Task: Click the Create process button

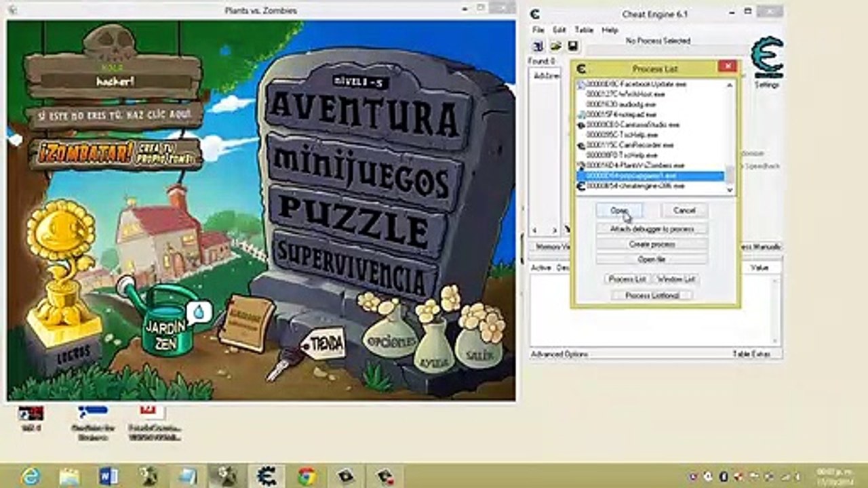Action: [652, 244]
